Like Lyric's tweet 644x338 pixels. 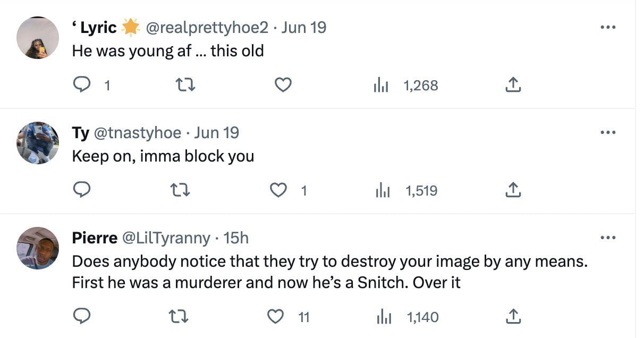[283, 85]
